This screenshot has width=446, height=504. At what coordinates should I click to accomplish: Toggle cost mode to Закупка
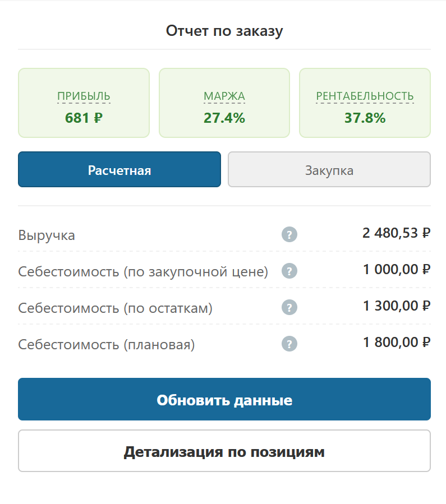329,169
